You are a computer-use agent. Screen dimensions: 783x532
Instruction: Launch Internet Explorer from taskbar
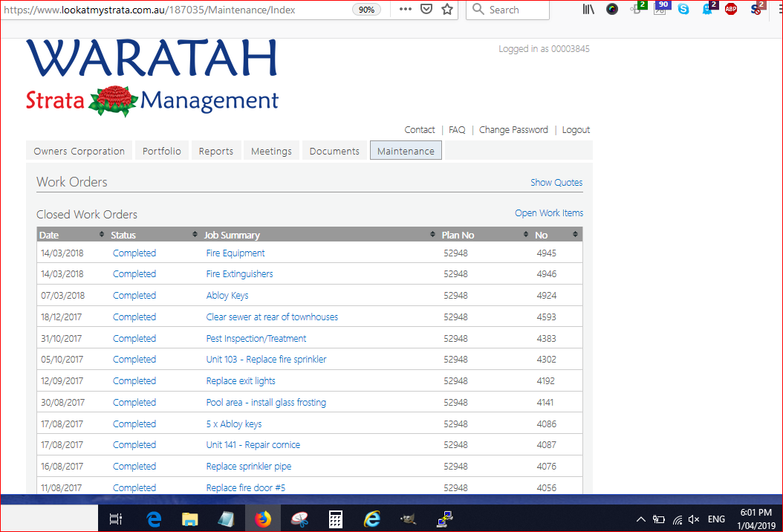click(x=372, y=519)
